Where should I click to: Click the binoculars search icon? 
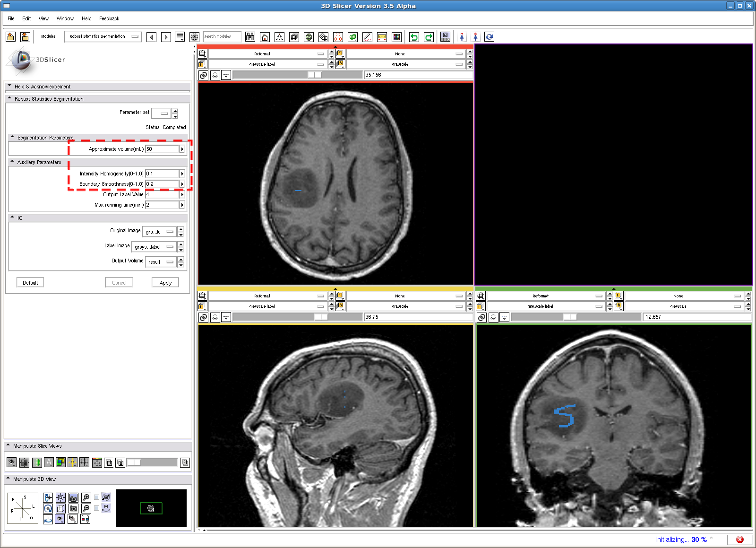click(250, 37)
